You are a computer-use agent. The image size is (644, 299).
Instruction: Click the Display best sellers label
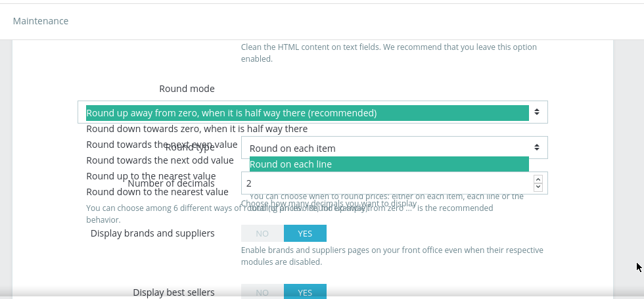click(x=173, y=292)
